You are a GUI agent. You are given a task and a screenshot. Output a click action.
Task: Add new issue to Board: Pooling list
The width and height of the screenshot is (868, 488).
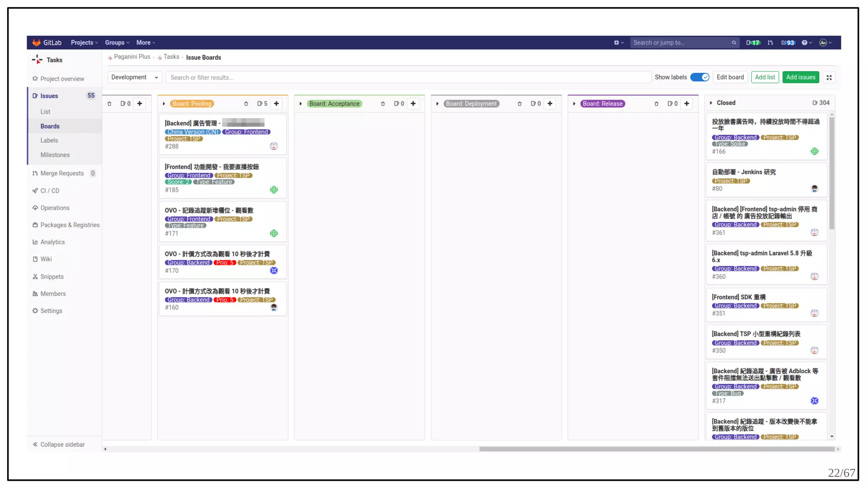tap(276, 104)
